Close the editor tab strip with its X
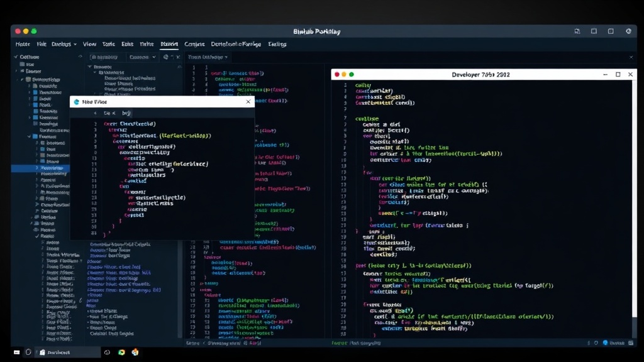The height and width of the screenshot is (362, 644). (631, 57)
